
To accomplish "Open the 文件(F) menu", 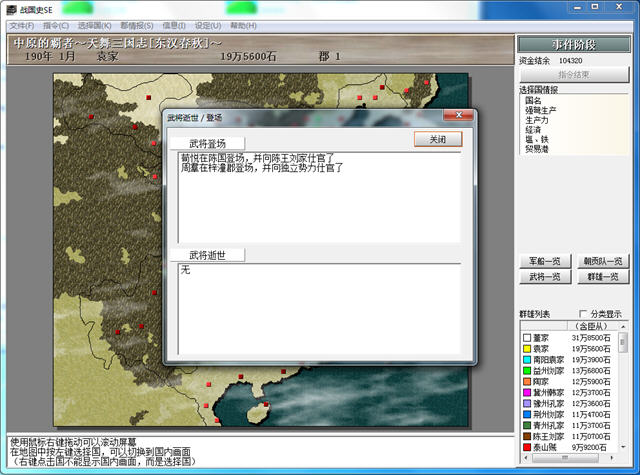I will pyautogui.click(x=22, y=26).
